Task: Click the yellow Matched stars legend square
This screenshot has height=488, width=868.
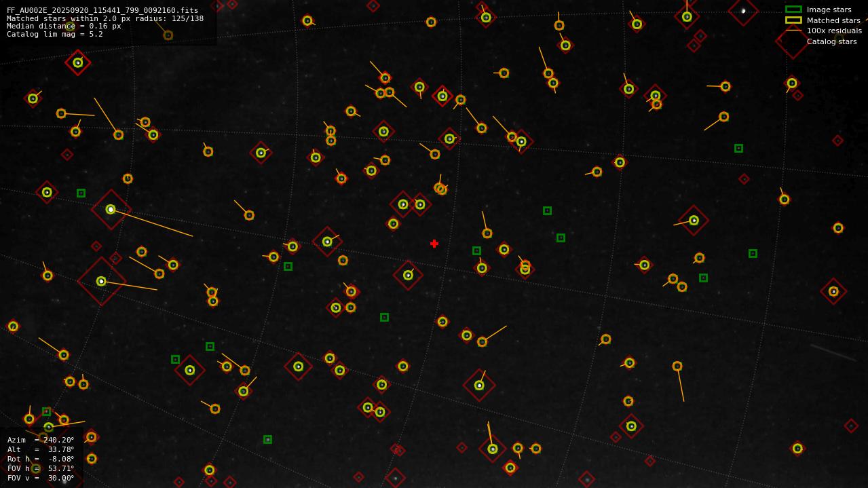Action: 793,20
